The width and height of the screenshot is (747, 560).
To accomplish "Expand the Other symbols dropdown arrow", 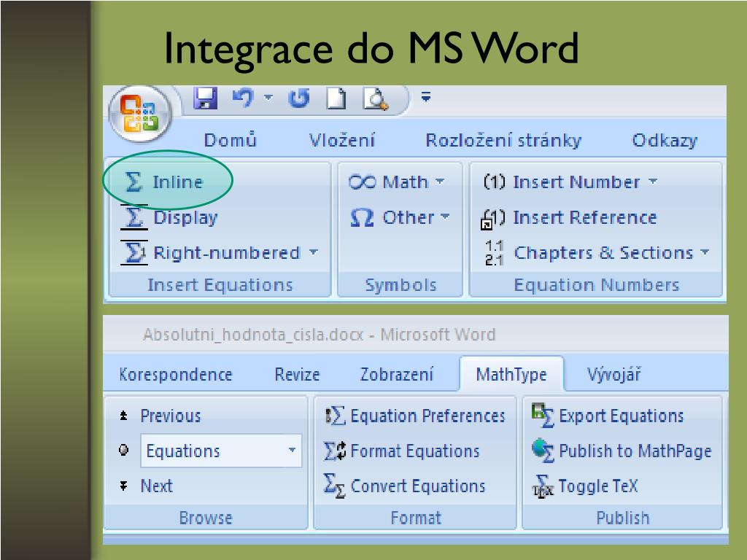I will [x=445, y=216].
